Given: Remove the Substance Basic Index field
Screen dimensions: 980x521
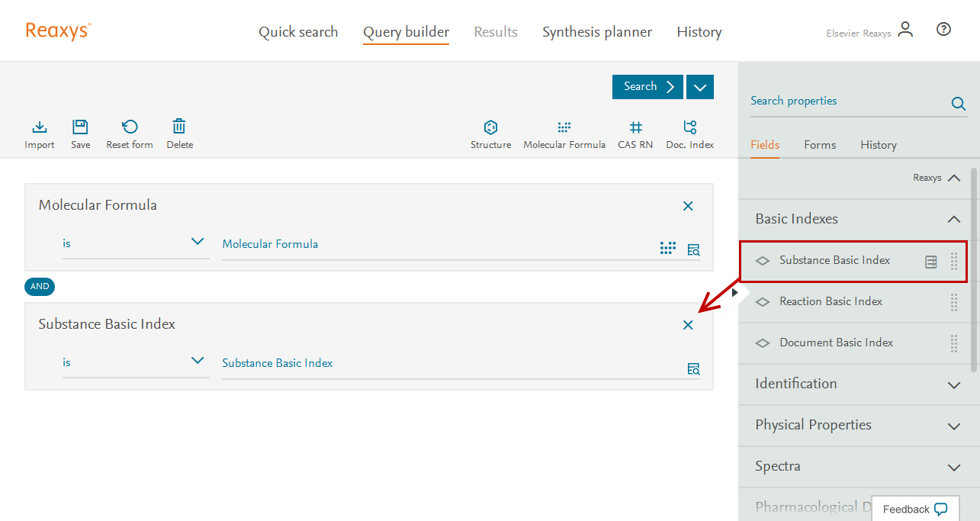Looking at the screenshot, I should click(688, 325).
